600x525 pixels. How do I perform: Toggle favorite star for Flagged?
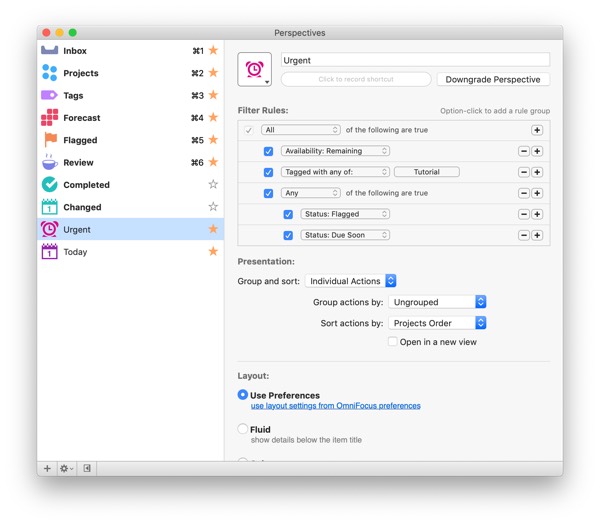[x=213, y=140]
